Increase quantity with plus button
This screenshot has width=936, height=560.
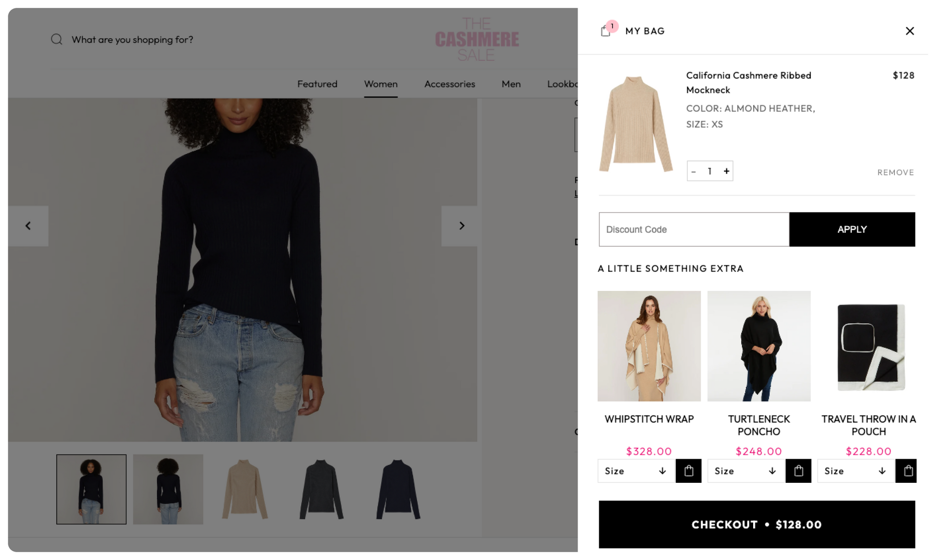[726, 171]
